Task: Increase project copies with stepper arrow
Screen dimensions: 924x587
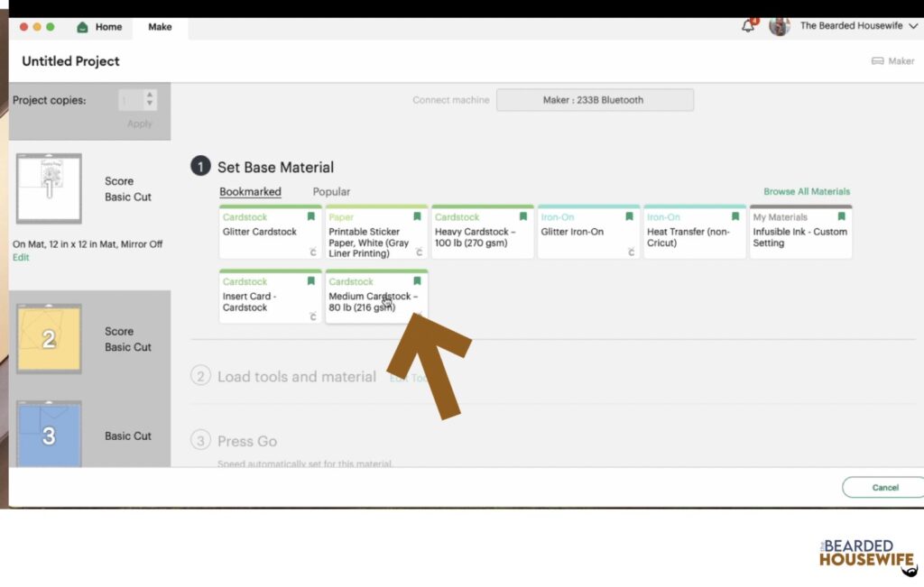Action: tap(150, 95)
